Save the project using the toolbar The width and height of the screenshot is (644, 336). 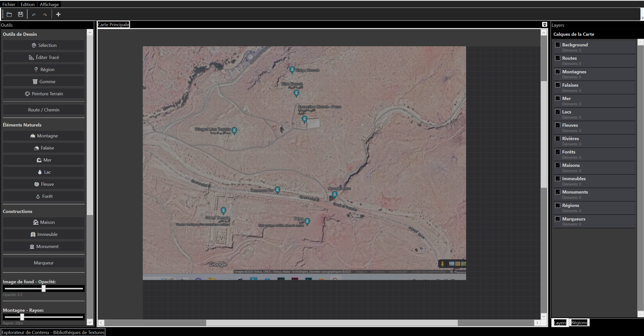click(20, 14)
